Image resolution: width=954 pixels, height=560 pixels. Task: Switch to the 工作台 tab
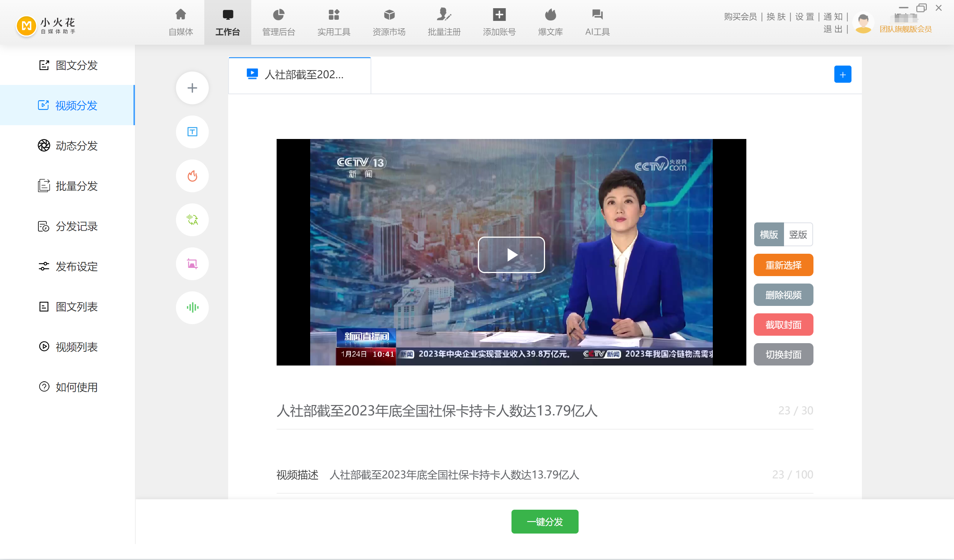click(227, 22)
